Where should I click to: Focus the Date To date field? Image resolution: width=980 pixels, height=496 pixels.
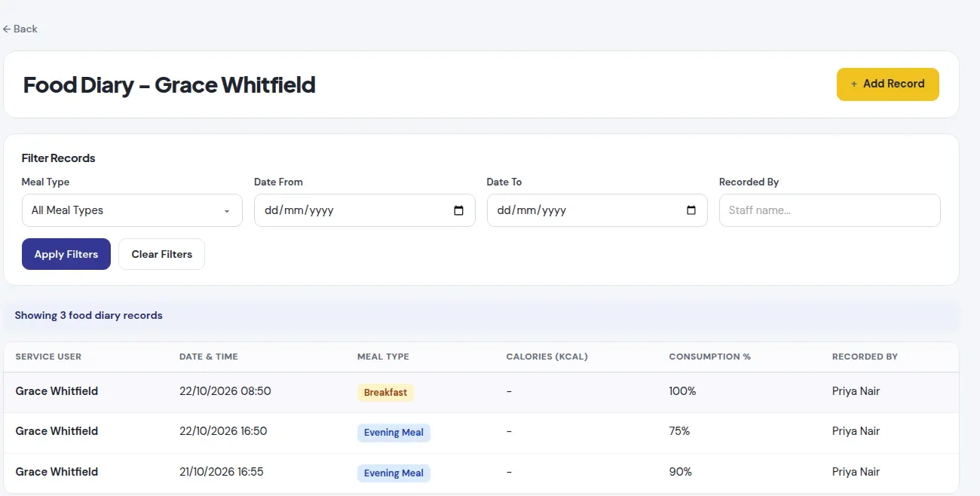click(x=597, y=210)
